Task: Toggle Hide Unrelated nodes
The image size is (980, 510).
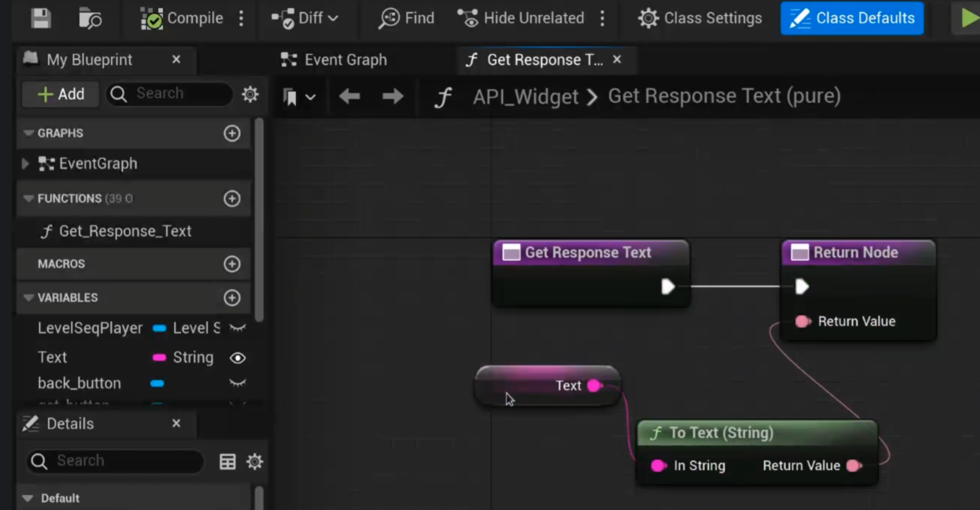Action: 521,19
